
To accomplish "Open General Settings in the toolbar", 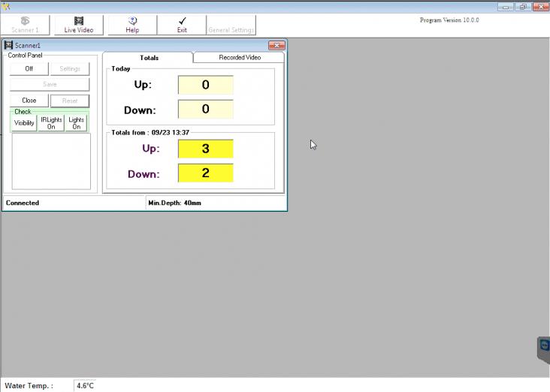I will (x=231, y=25).
